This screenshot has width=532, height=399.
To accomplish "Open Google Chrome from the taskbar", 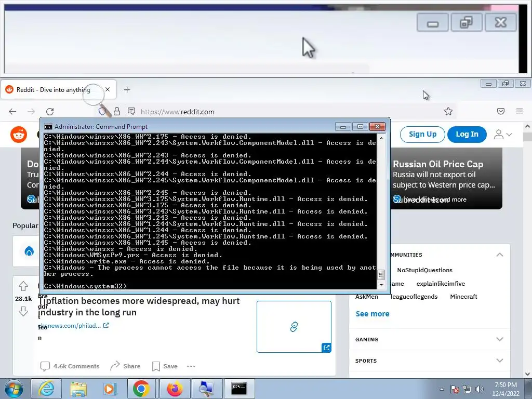I will pos(141,389).
